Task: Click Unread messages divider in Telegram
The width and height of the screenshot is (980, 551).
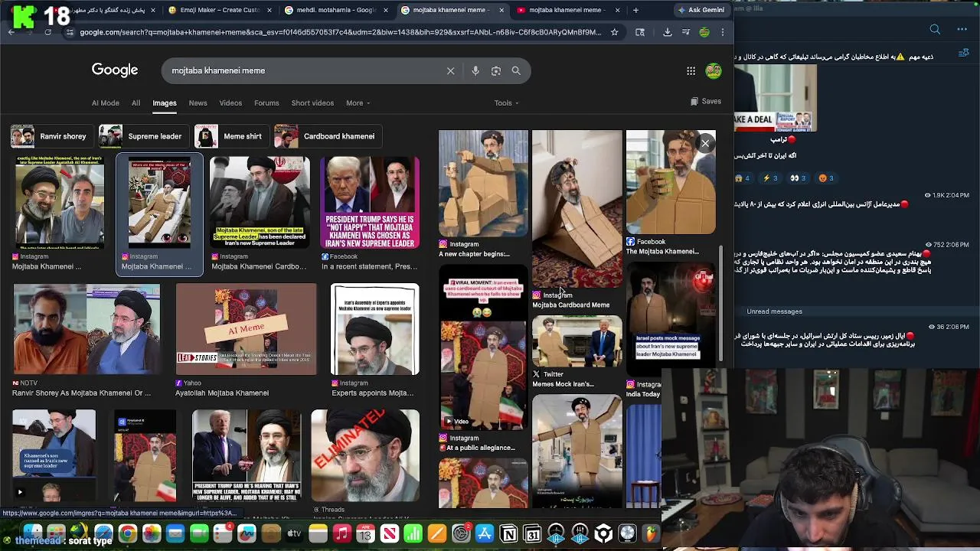Action: tap(775, 311)
